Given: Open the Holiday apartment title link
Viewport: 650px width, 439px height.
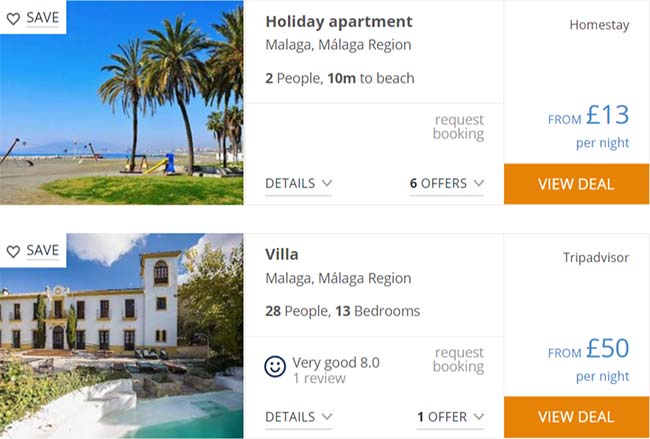Looking at the screenshot, I should (x=339, y=22).
